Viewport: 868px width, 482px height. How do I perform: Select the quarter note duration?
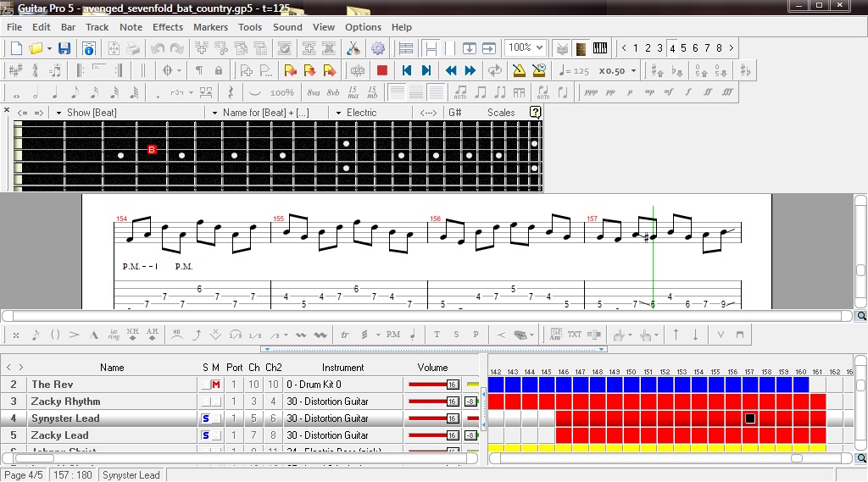[x=55, y=93]
